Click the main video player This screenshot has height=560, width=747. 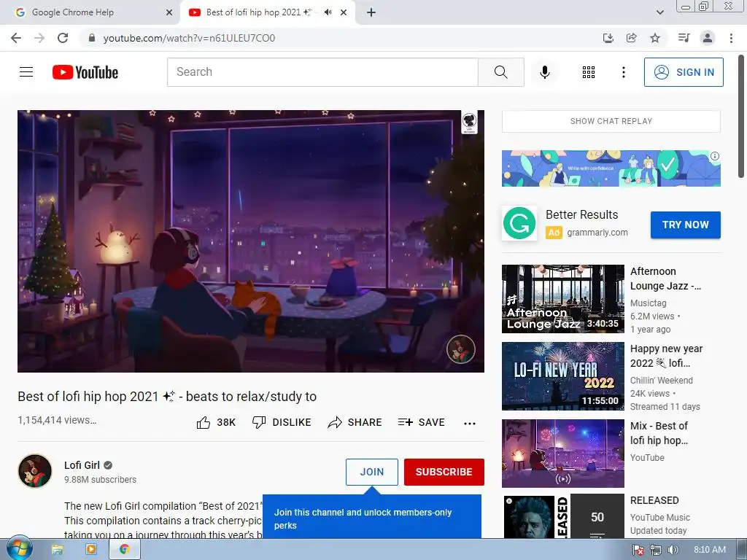(251, 241)
